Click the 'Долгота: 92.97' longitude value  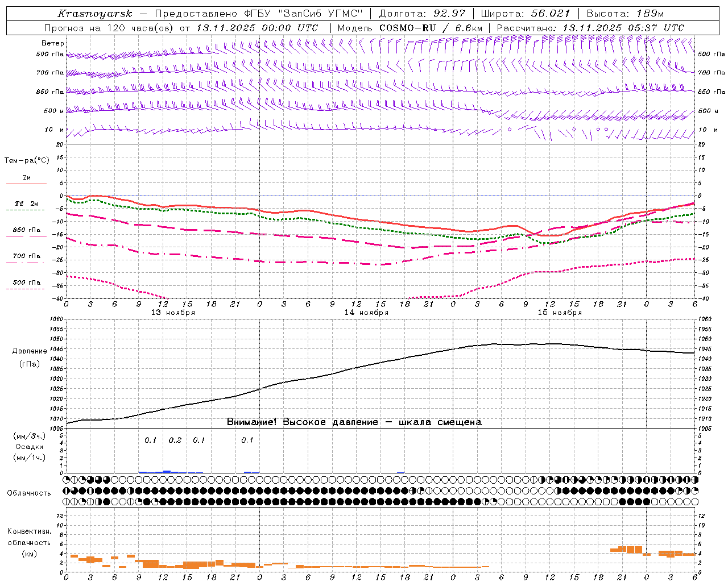(x=422, y=14)
